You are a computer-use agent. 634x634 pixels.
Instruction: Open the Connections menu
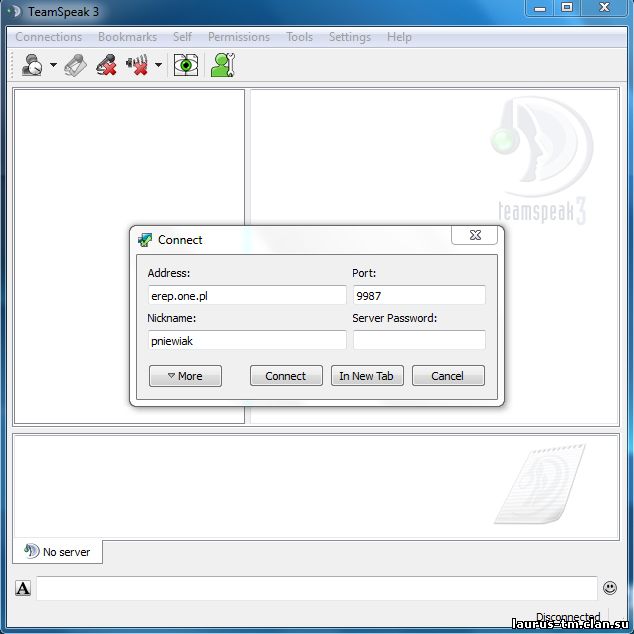[x=49, y=37]
